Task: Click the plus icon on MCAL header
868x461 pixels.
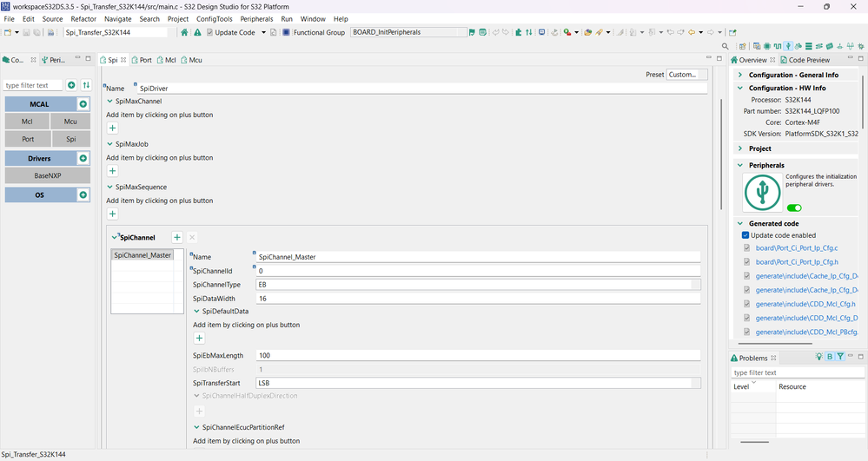Action: point(83,104)
